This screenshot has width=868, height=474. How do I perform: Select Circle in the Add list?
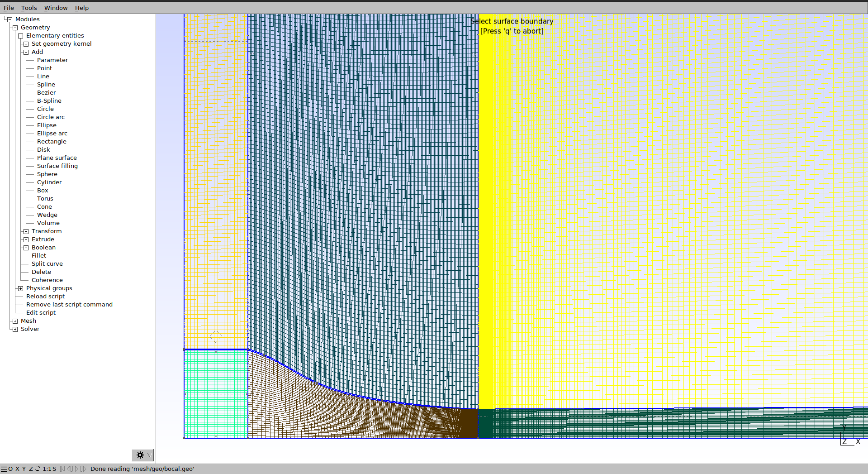(45, 109)
